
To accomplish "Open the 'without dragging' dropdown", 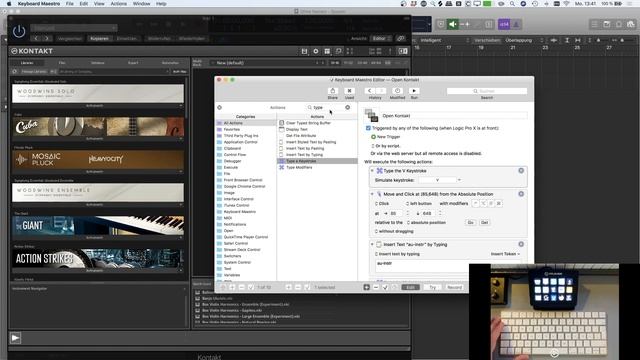I will pyautogui.click(x=394, y=231).
